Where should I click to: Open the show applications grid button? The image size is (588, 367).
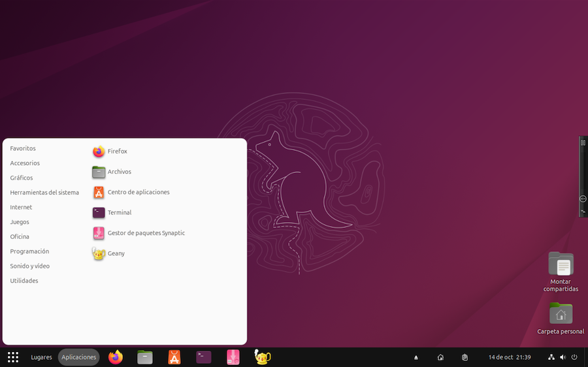(13, 357)
